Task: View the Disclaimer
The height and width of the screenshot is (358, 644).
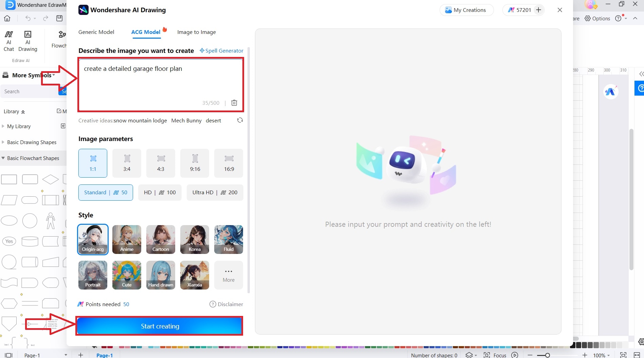Action: pos(226,304)
